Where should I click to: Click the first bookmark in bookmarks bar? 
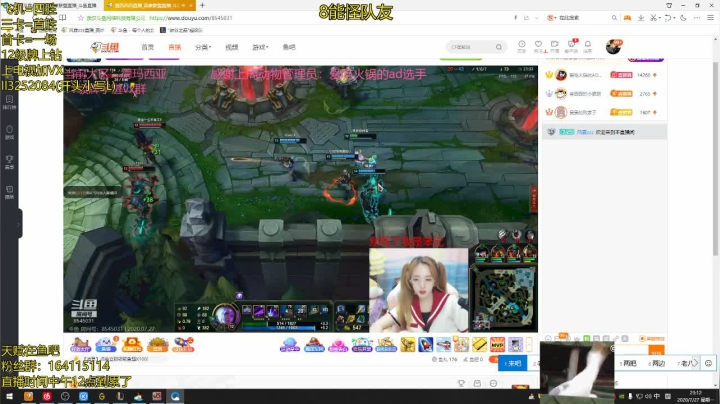coord(83,30)
